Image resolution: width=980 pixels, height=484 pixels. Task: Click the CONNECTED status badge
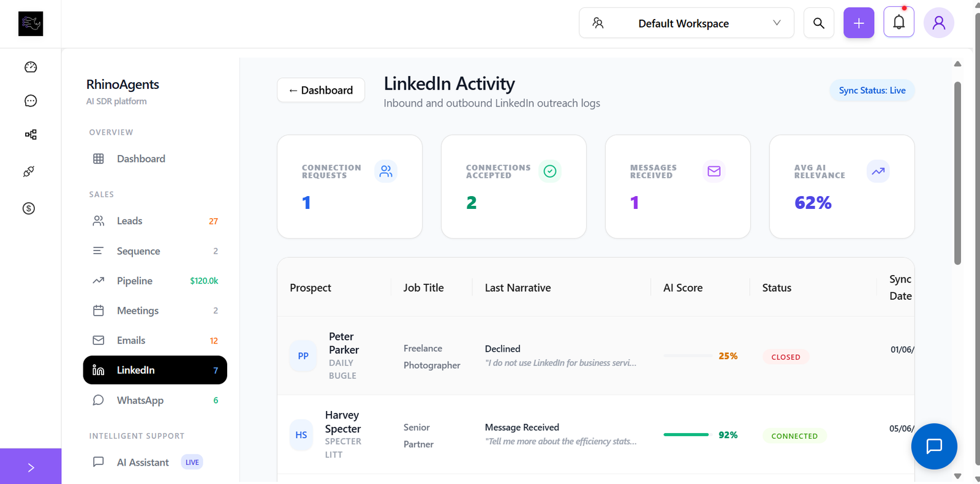pyautogui.click(x=794, y=436)
